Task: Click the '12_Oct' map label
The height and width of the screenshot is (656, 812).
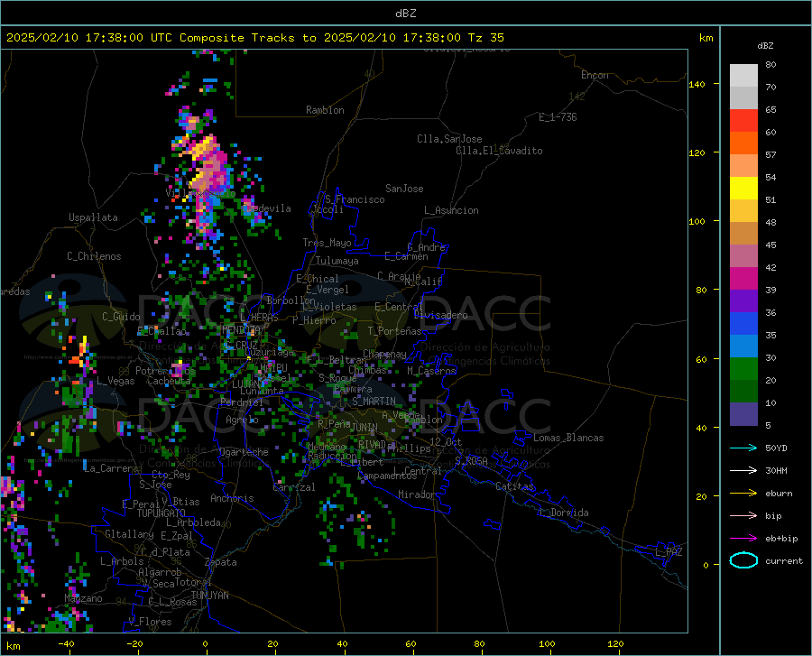Action: pos(446,441)
